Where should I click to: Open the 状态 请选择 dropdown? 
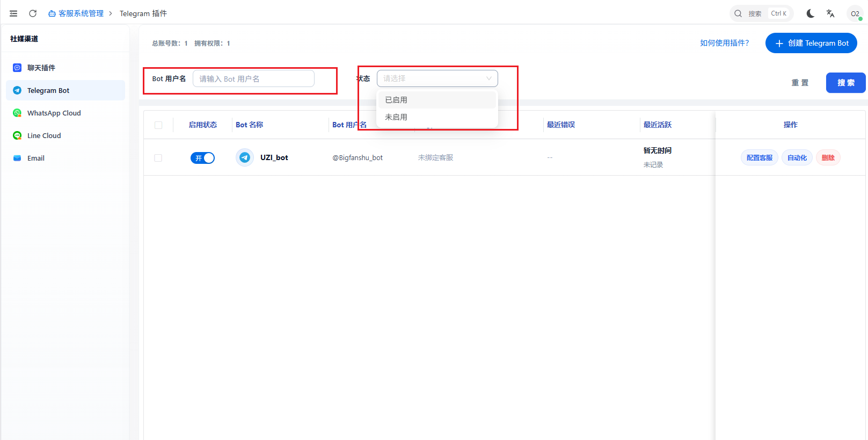coord(437,78)
